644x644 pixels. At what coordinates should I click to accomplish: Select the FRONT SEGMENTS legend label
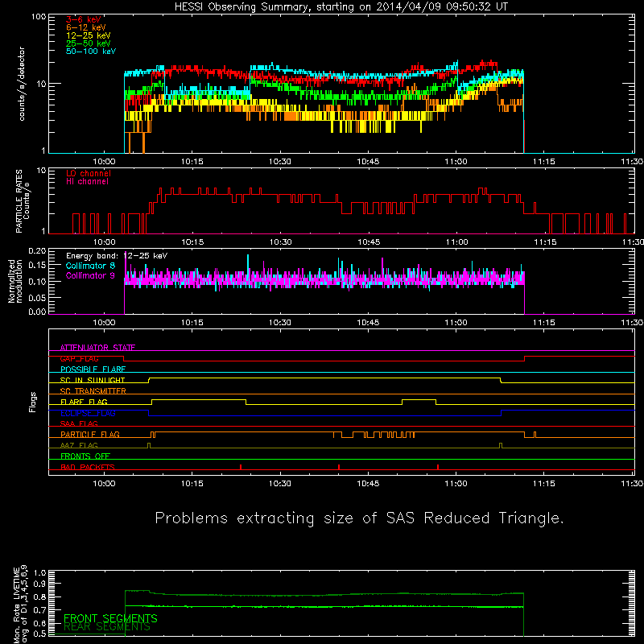click(x=110, y=618)
